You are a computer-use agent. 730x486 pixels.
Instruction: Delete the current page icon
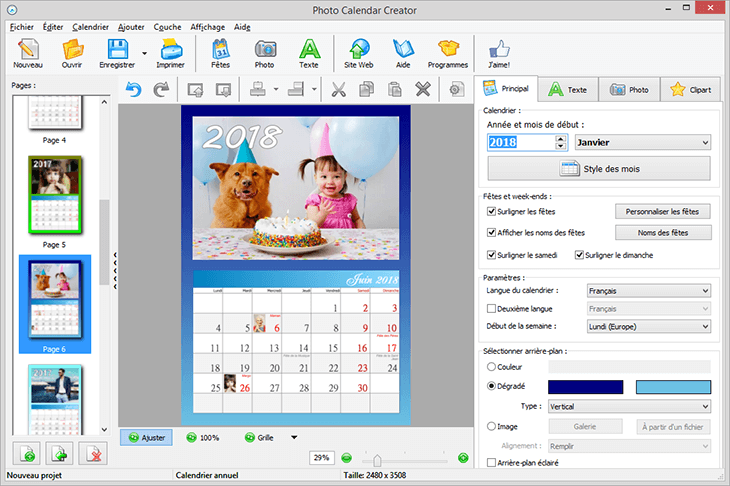(94, 453)
